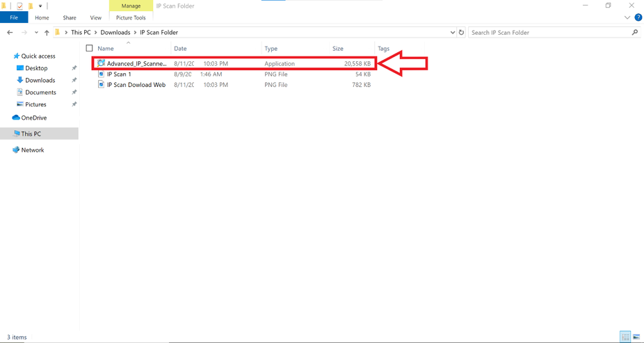
Task: Toggle the select-all checkbox in header
Action: pyautogui.click(x=89, y=49)
